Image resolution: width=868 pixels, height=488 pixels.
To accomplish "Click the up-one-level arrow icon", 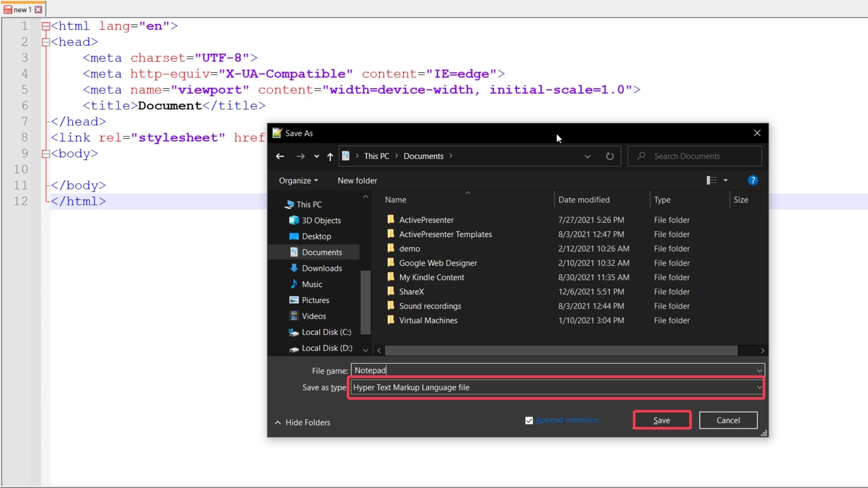I will [330, 156].
